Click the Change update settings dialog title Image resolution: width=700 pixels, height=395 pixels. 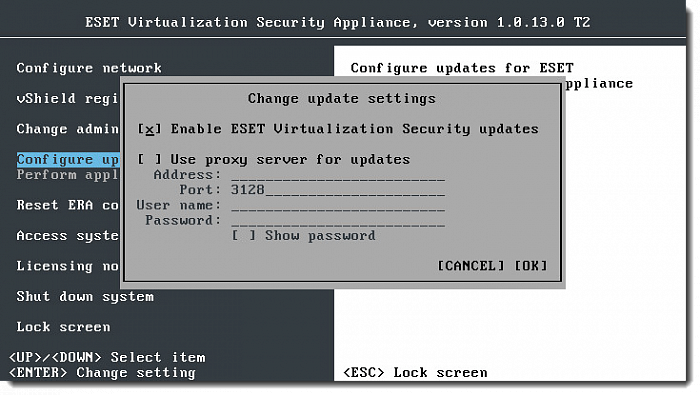pos(342,99)
